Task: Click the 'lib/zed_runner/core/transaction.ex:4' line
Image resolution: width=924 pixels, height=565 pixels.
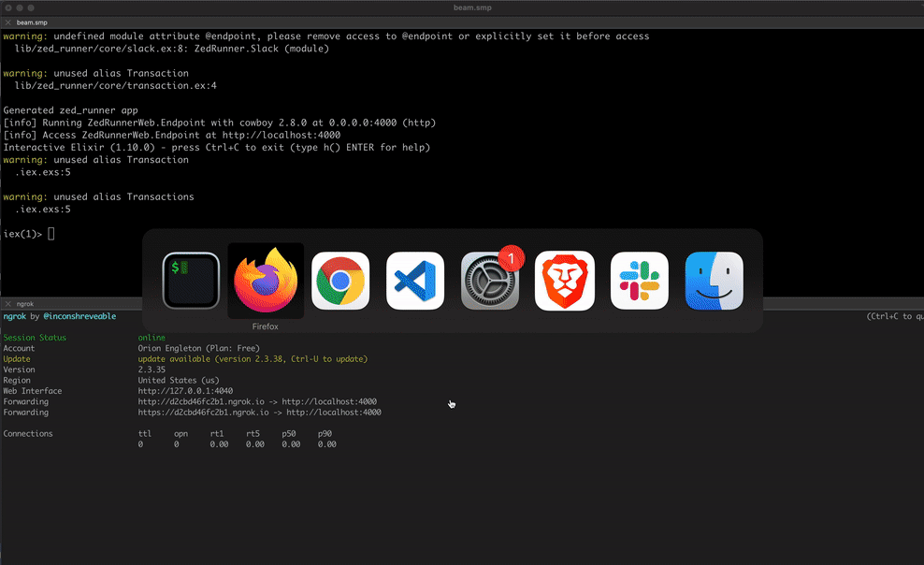Action: coord(116,85)
